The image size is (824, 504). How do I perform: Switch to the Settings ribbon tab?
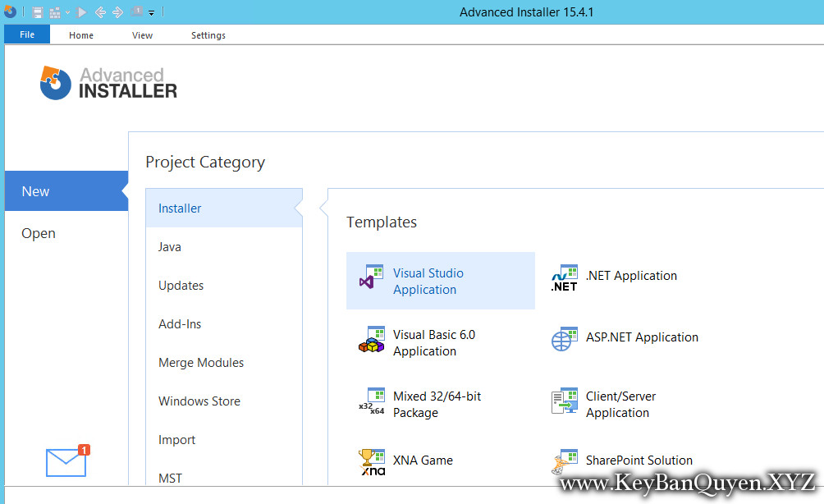click(x=208, y=35)
